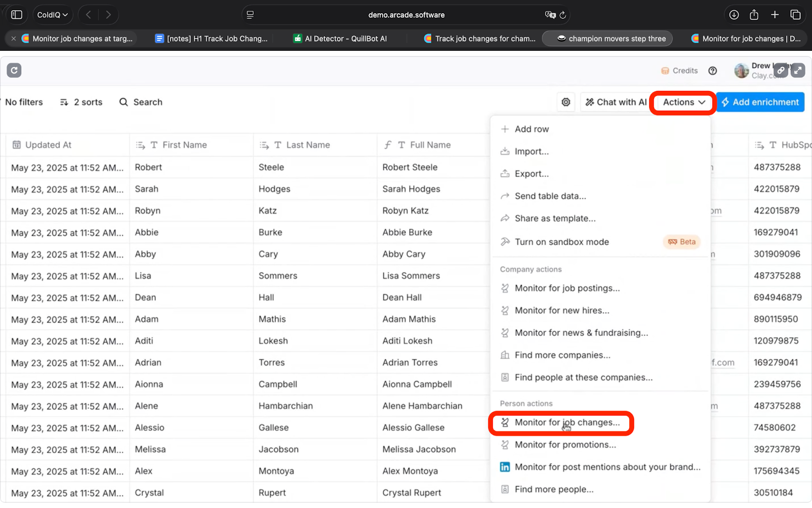Open Chat with AI

(x=616, y=102)
